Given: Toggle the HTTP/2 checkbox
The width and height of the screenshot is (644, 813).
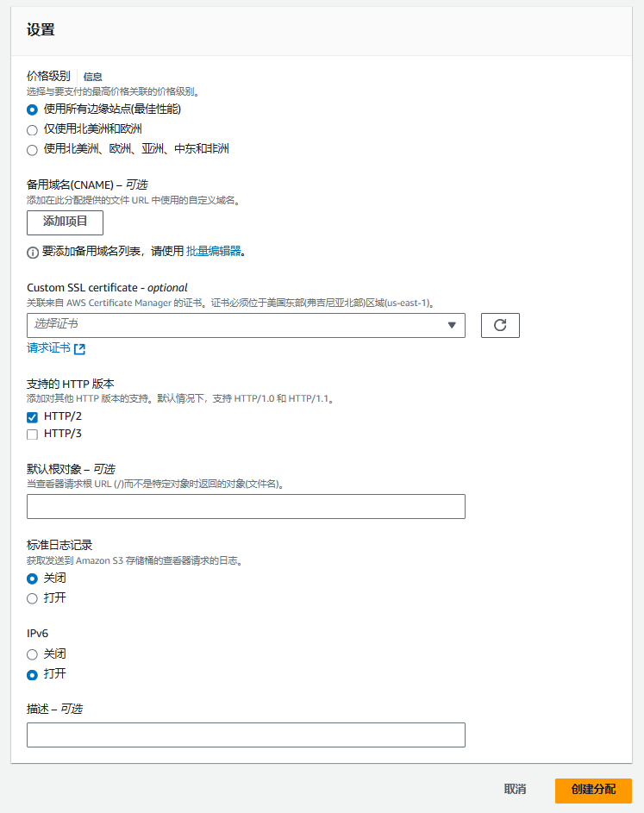Looking at the screenshot, I should pos(32,417).
